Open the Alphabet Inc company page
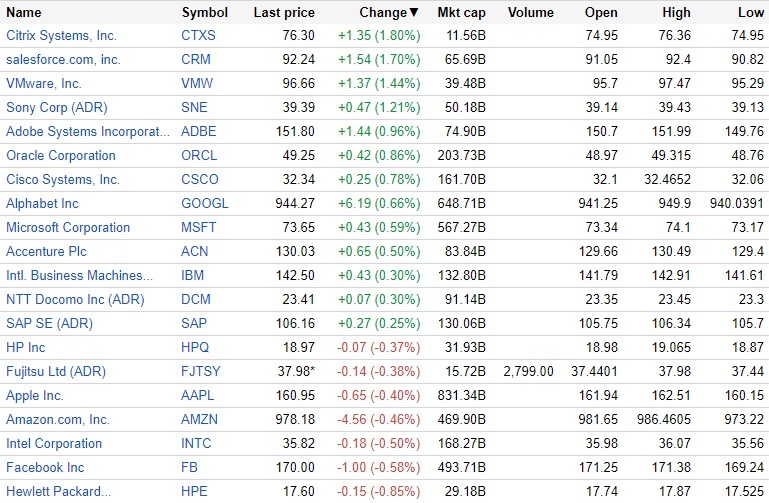This screenshot has width=769, height=503. 42,203
